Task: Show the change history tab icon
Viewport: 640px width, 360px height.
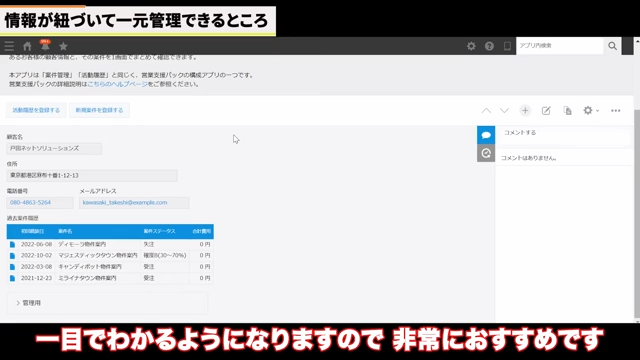Action: pos(486,153)
